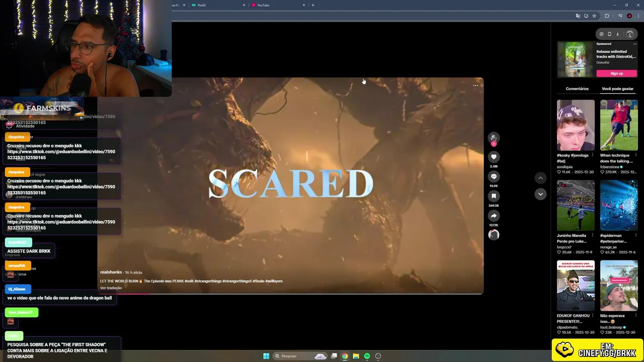Open three-dot menu on #spiderman video
Screen dimensions: 644x362
(x=635, y=236)
